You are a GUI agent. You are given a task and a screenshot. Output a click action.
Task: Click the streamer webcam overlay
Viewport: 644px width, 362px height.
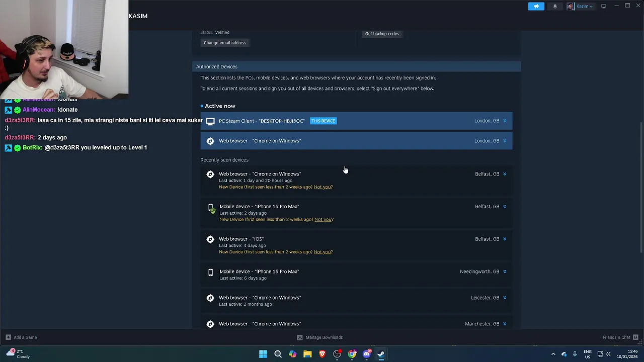click(x=64, y=49)
